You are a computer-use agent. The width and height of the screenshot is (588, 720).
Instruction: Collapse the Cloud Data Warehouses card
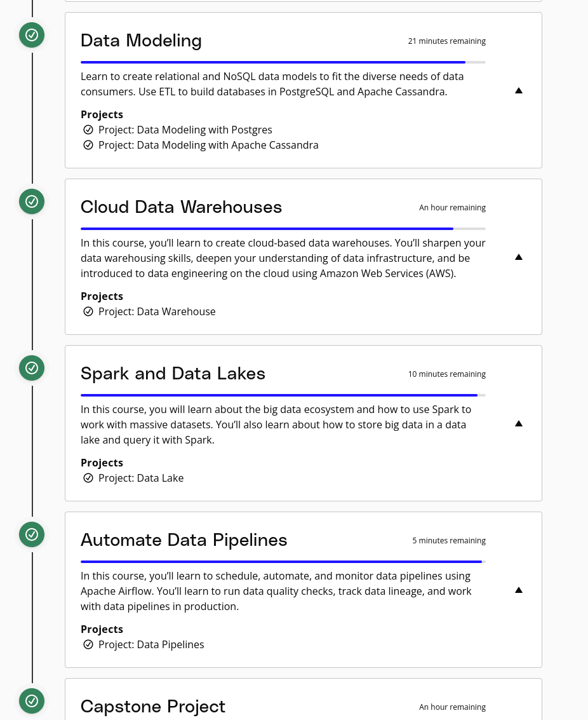click(519, 257)
